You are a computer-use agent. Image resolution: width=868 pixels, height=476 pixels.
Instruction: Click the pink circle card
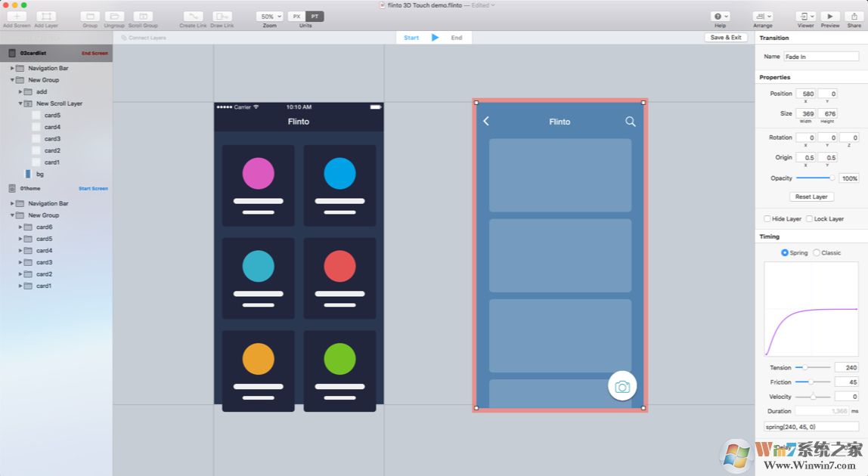[x=258, y=185]
